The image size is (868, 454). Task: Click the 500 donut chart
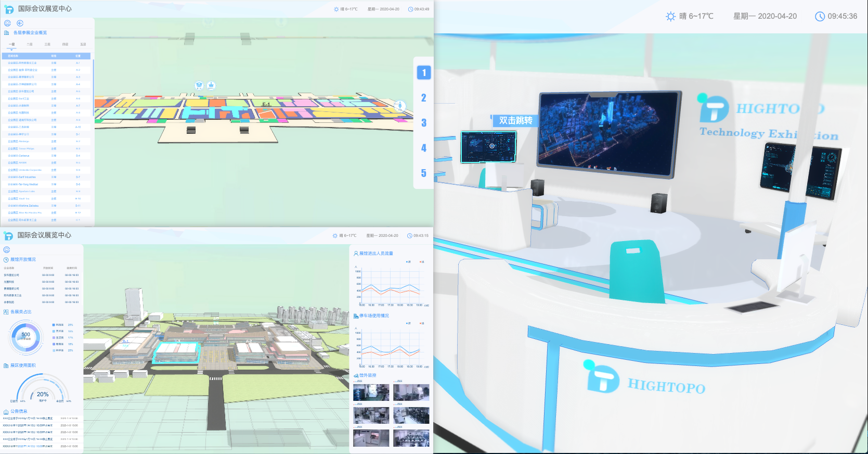coord(25,337)
